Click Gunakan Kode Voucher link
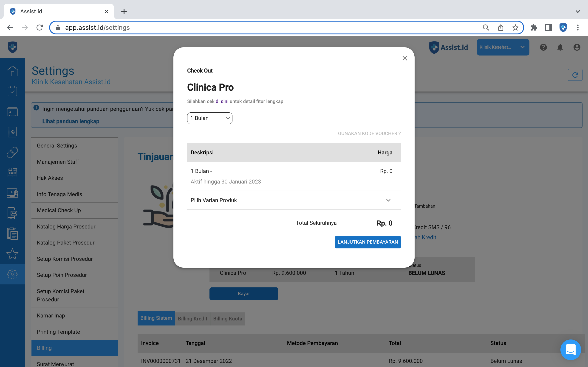Viewport: 588px width, 367px height. [369, 133]
